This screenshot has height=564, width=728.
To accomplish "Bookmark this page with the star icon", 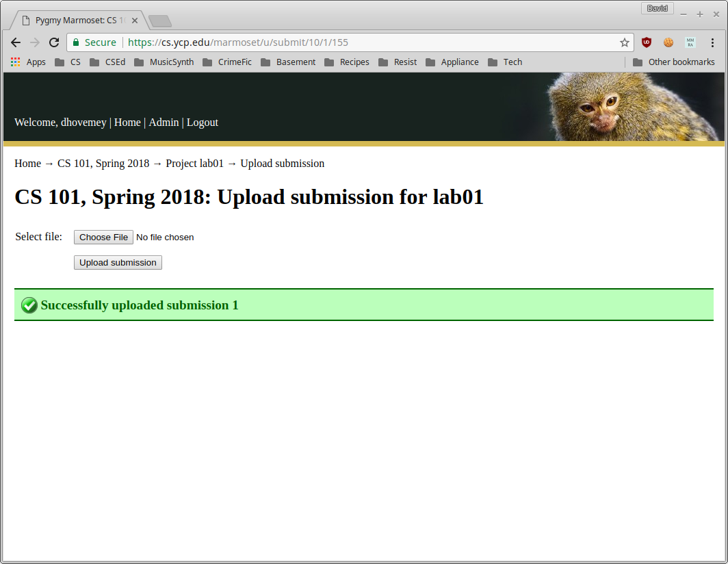I will pyautogui.click(x=625, y=42).
